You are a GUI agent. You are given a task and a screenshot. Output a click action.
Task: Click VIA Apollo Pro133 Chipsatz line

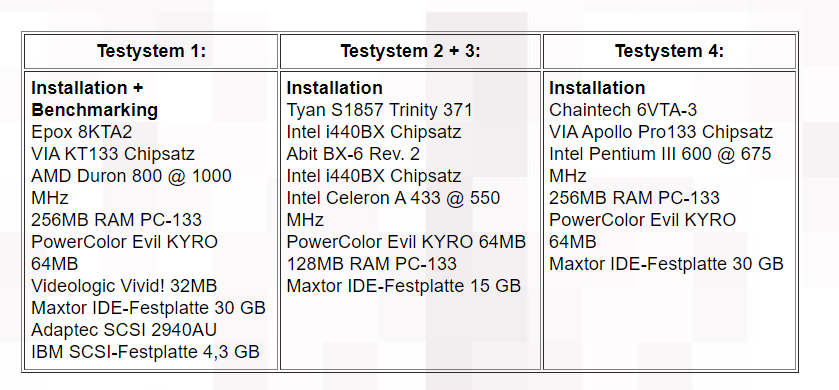661,132
